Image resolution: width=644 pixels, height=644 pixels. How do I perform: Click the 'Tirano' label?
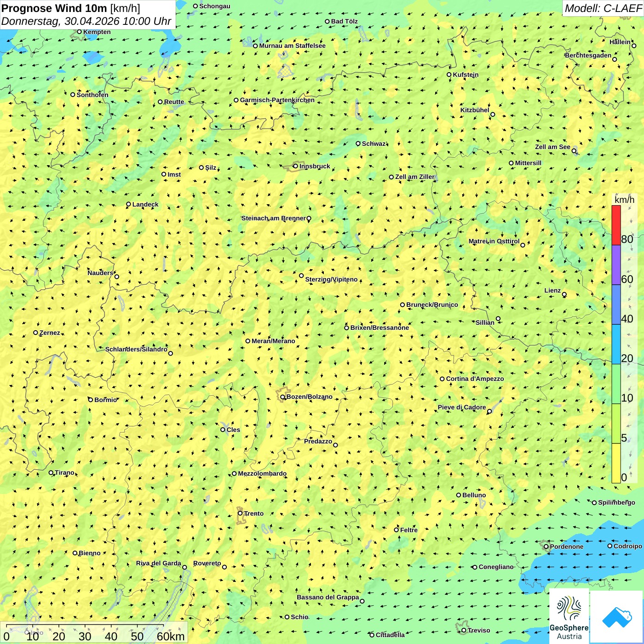[x=64, y=472]
